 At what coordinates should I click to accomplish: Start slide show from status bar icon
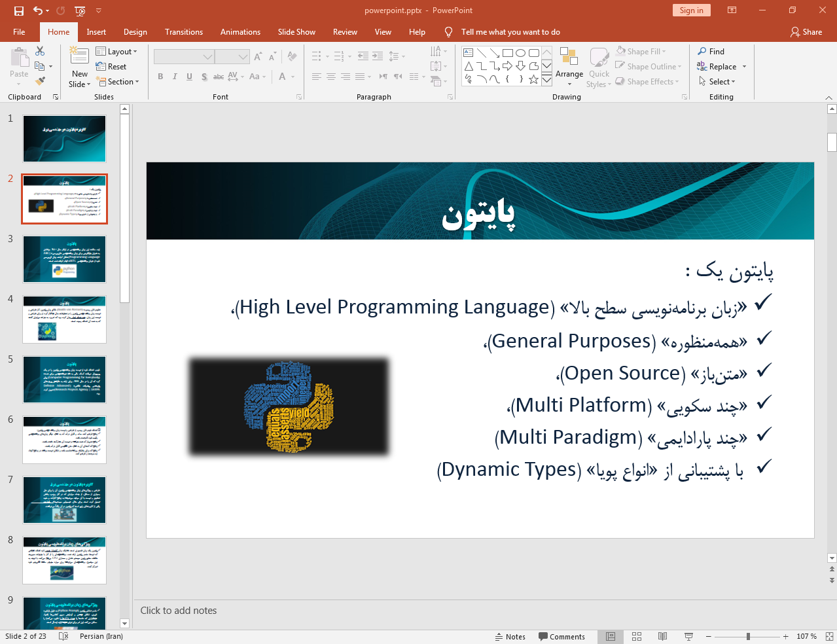pos(688,636)
